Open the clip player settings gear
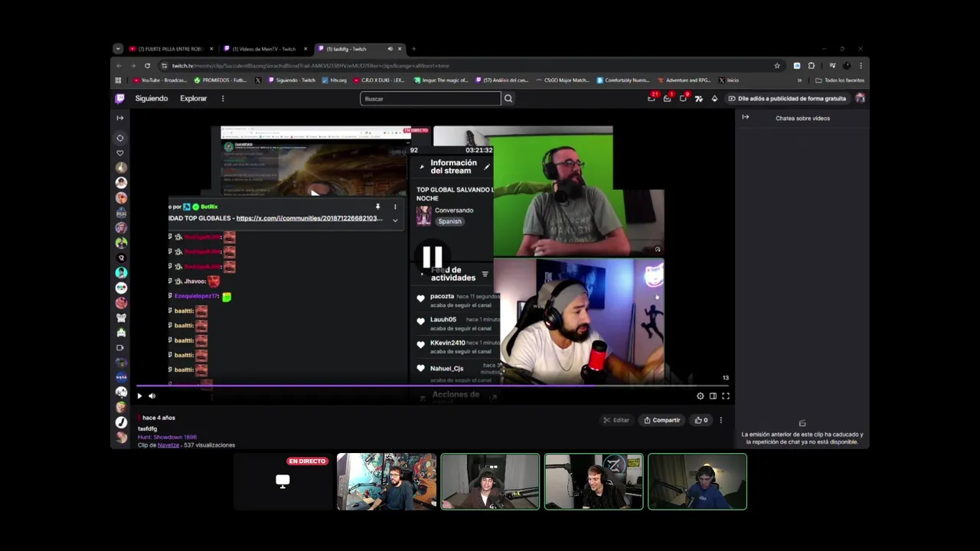The width and height of the screenshot is (980, 551). click(700, 396)
